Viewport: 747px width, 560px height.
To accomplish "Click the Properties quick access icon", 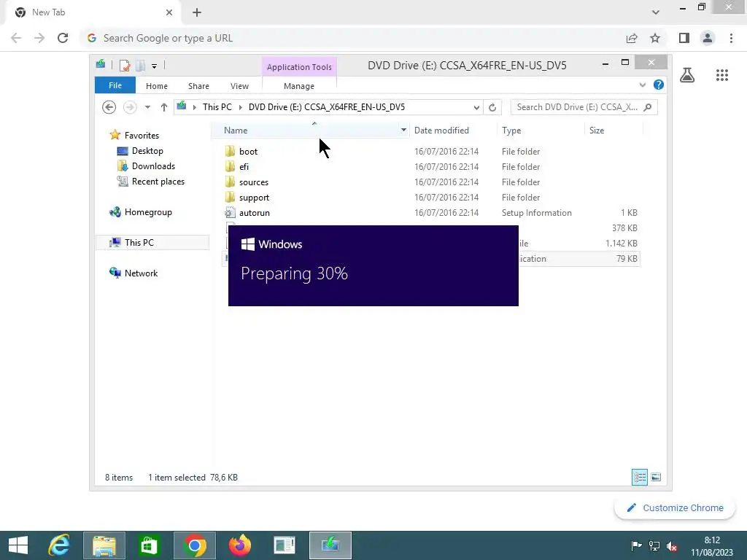I will [125, 65].
